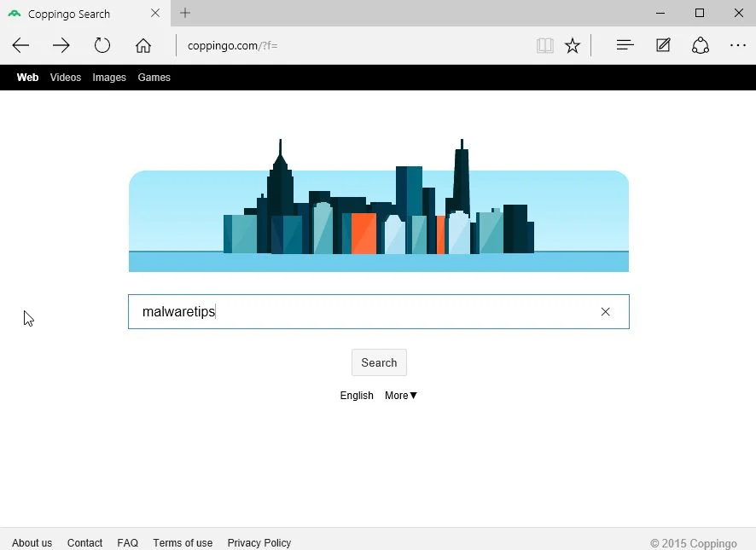Switch to Games category
Viewport: 756px width, 550px height.
[x=154, y=78]
